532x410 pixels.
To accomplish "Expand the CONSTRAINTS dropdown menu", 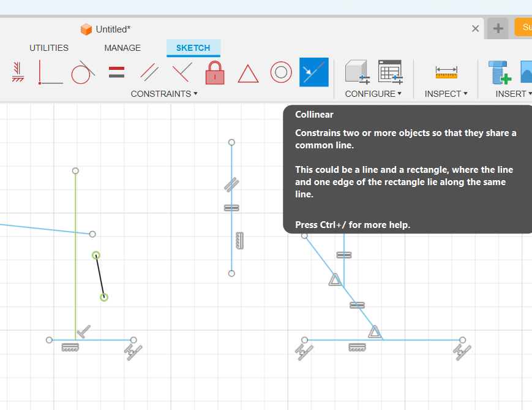I will pyautogui.click(x=164, y=94).
